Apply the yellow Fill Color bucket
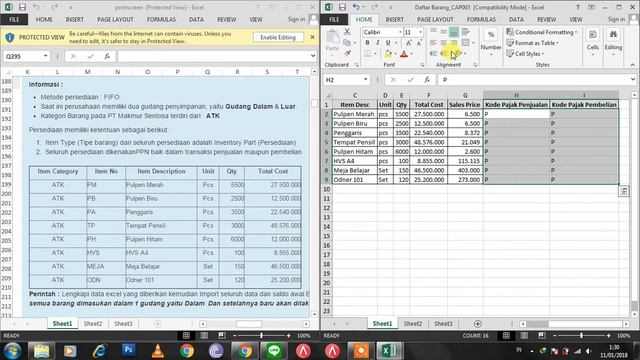This screenshot has height=360, width=640. (x=388, y=53)
